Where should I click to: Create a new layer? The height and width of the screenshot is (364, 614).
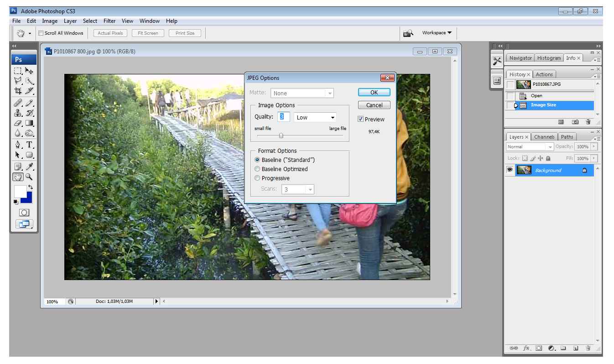[x=576, y=349]
